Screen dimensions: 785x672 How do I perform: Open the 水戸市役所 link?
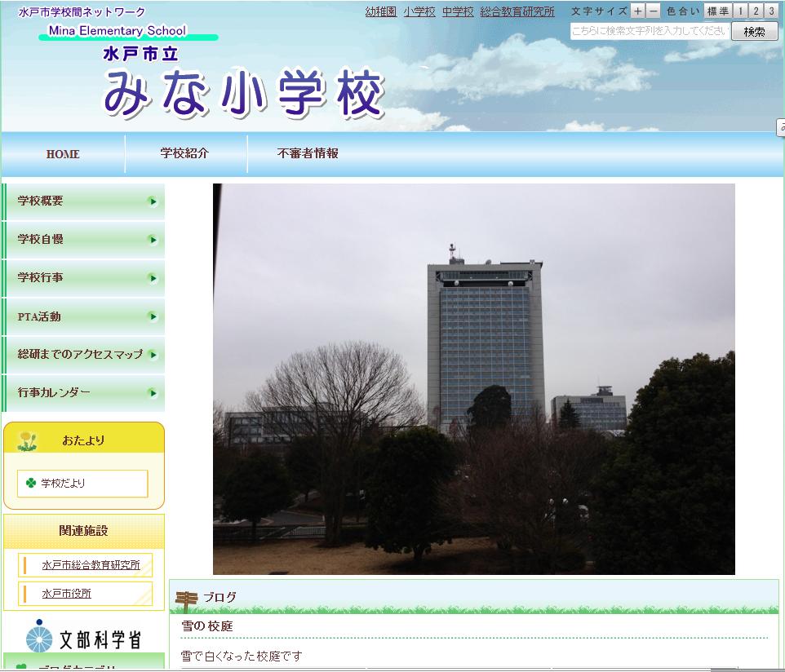67,594
